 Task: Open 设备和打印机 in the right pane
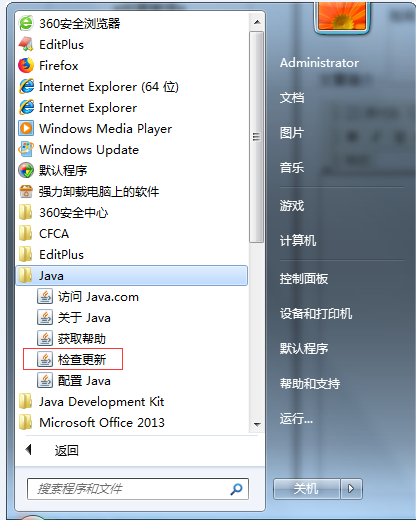coord(316,314)
